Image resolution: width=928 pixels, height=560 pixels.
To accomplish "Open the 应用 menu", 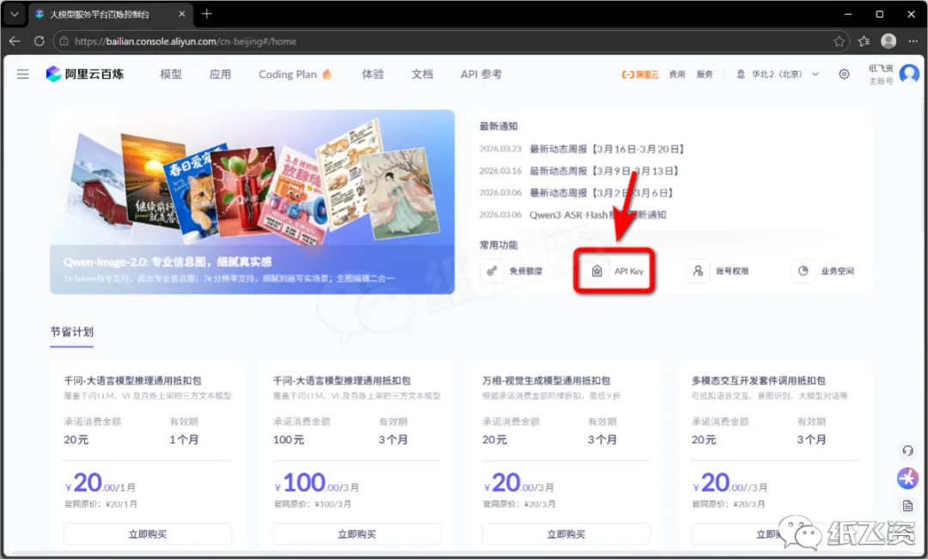I will coord(220,74).
